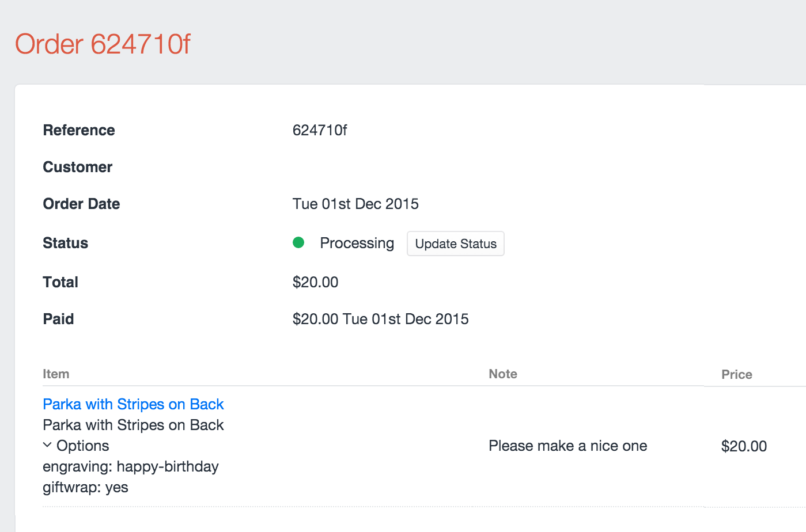Click the Customer field label
806x532 pixels.
point(78,167)
